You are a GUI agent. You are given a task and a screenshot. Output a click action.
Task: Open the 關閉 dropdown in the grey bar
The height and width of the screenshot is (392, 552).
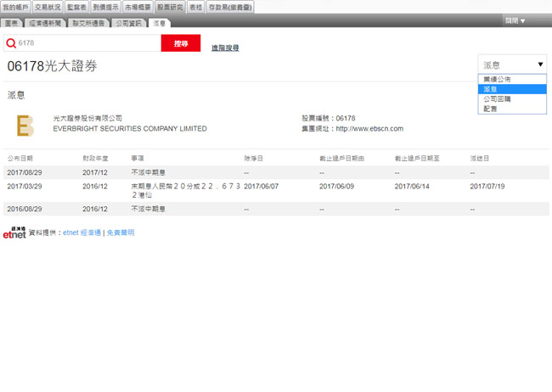(x=515, y=20)
